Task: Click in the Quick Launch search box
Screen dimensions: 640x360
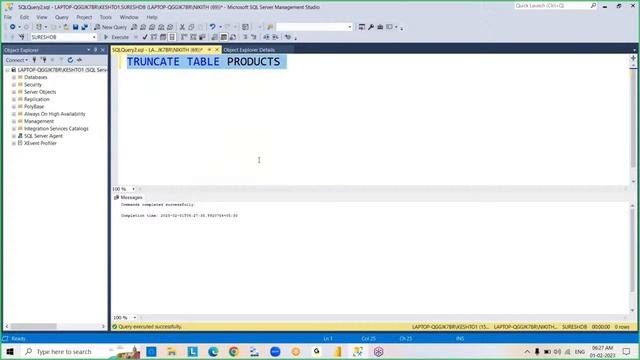Action: click(552, 6)
